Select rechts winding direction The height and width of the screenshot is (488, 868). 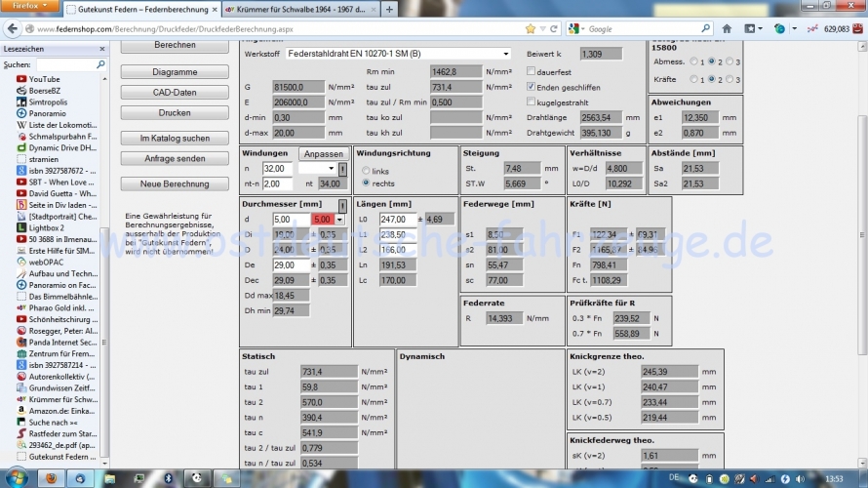click(366, 183)
